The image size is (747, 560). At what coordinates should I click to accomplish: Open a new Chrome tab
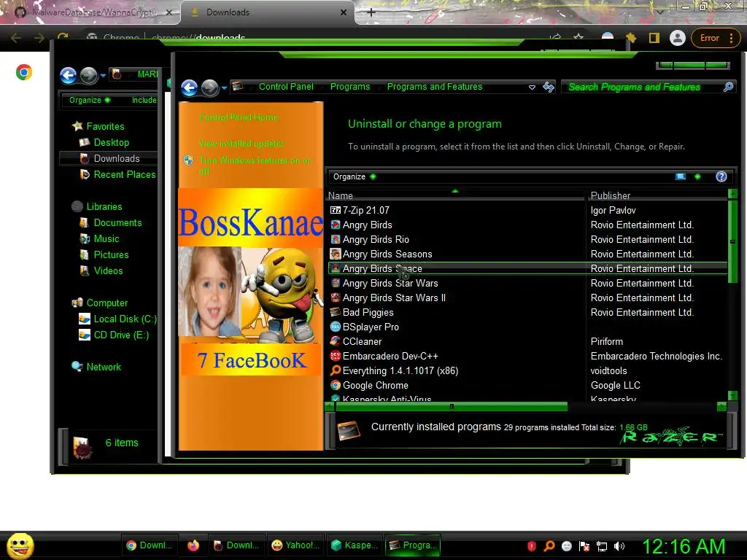371,12
